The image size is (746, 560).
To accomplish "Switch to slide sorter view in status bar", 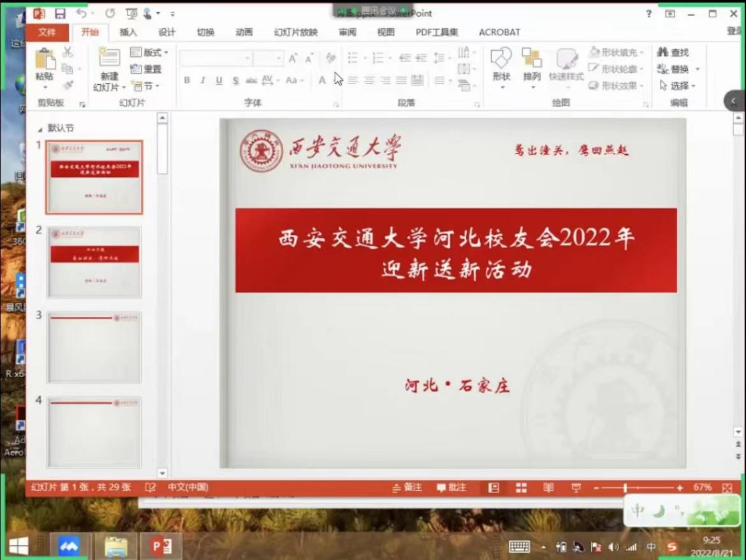I will click(522, 488).
